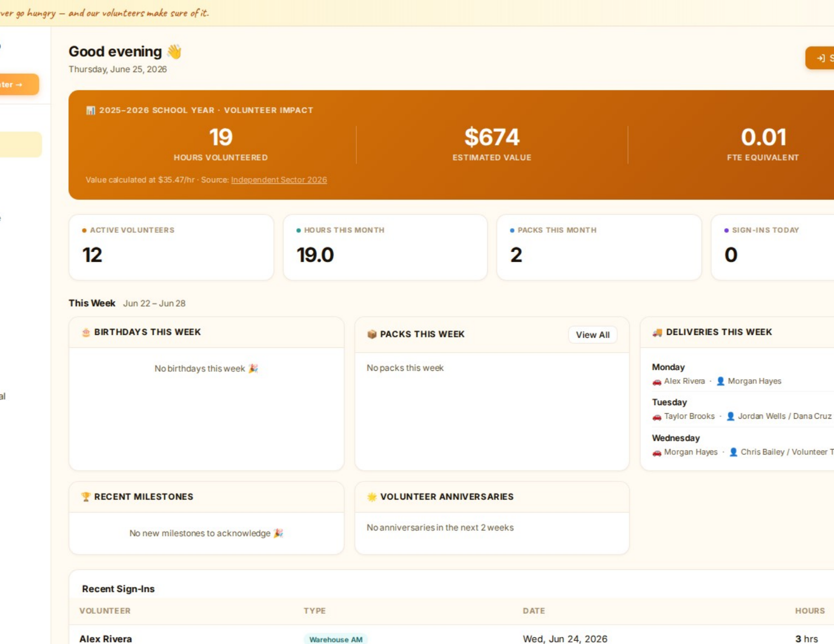Click the person icon next to Morgan Hayes on Monday
The width and height of the screenshot is (834, 644).
click(x=721, y=381)
